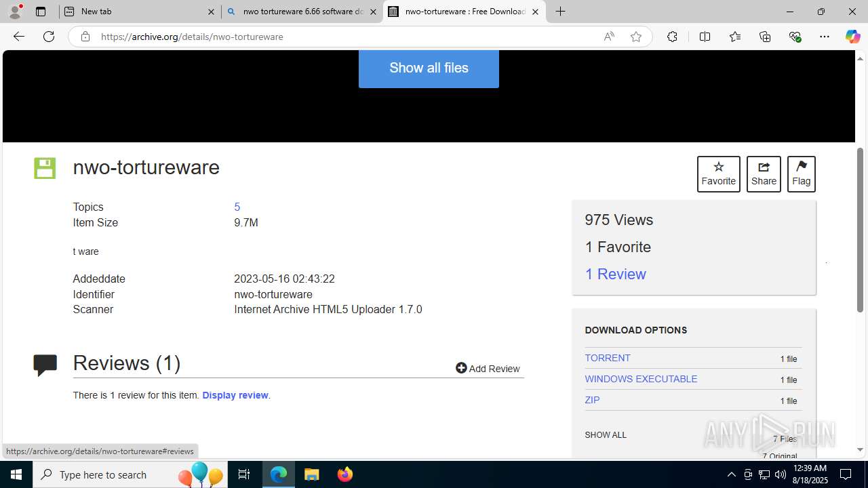Open the notification center icon
Viewport: 868px width, 488px height.
(x=846, y=474)
